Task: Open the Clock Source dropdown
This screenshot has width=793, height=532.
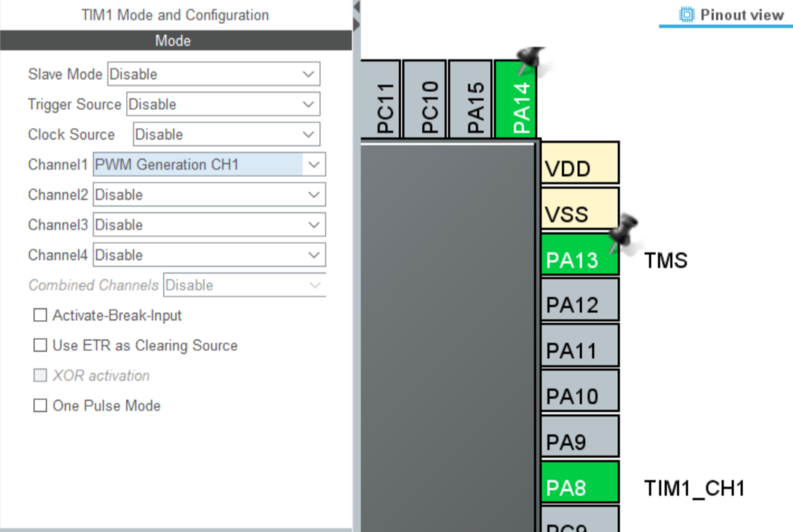Action: [x=226, y=135]
